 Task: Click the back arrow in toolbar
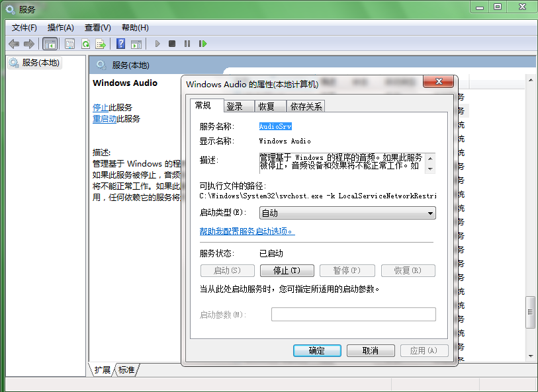14,44
